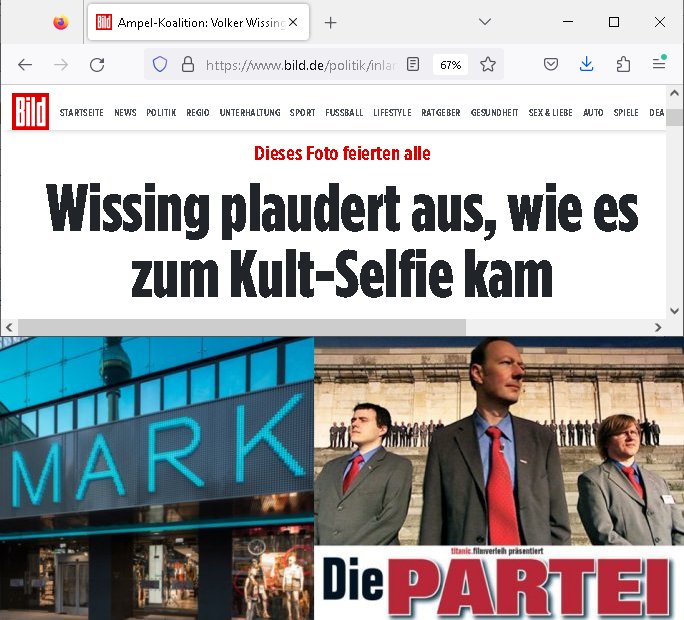Open the FUSSBALL navigation menu item

[344, 113]
